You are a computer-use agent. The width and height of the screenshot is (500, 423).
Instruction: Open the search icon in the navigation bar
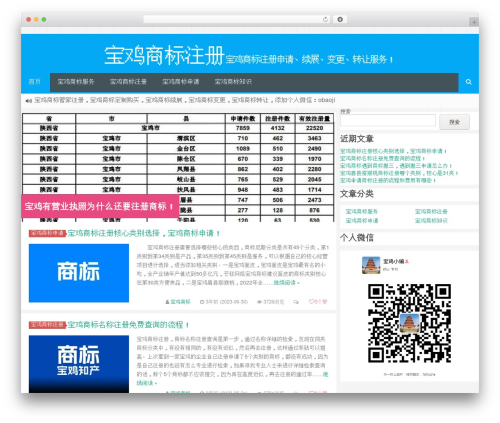(x=468, y=82)
